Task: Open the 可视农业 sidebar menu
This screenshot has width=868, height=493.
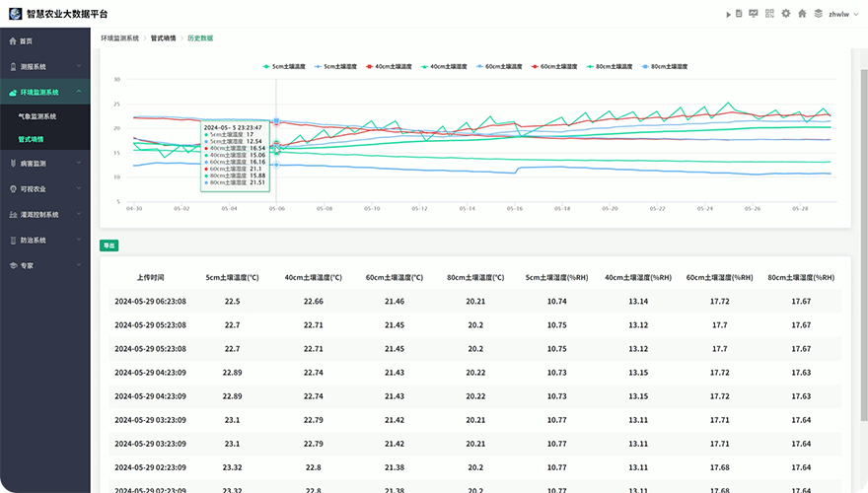Action: 44,188
